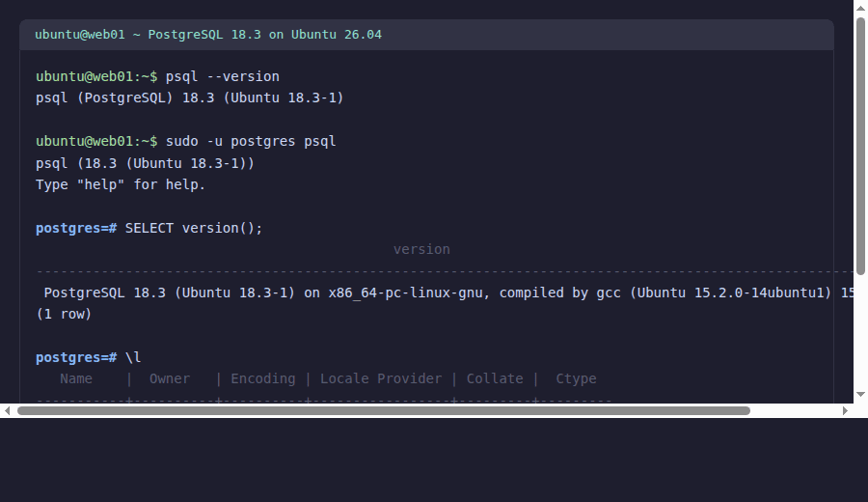Click the 'psql --version' command line
The image size is (868, 502).
[223, 76]
